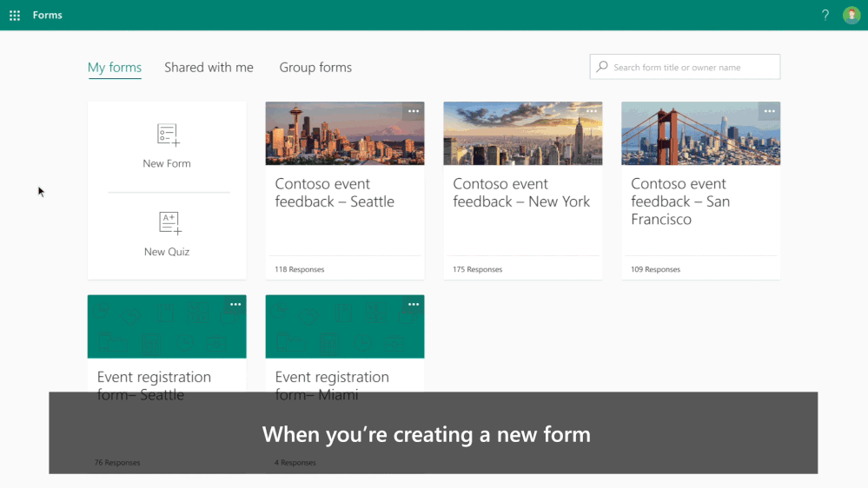
Task: Click the New Quiz icon
Action: tap(170, 223)
